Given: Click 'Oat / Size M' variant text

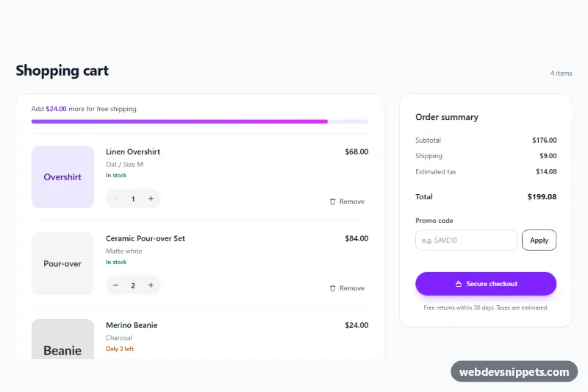Looking at the screenshot, I should click(124, 164).
